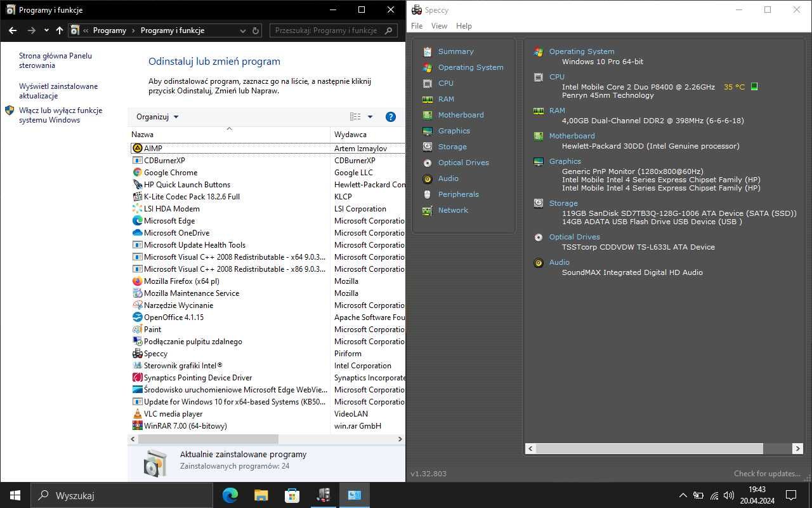Select the RAM sidebar icon in Speccy
The width and height of the screenshot is (812, 508).
click(x=428, y=99)
